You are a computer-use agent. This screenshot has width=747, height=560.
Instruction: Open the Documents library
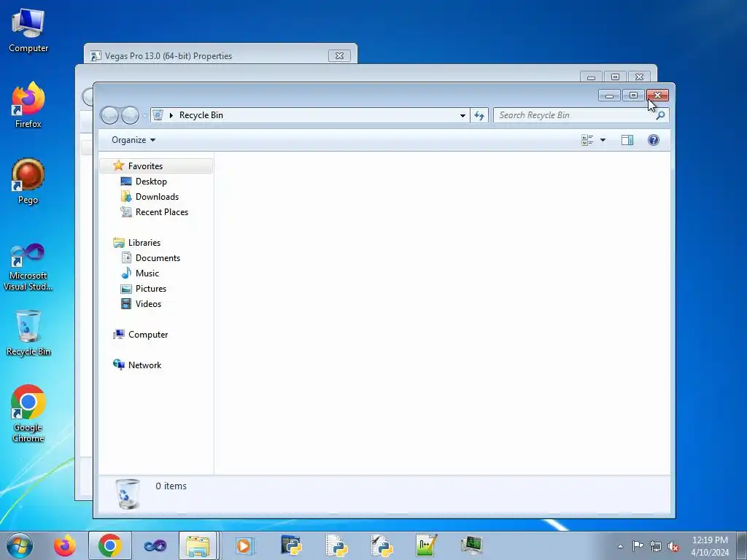pyautogui.click(x=158, y=257)
